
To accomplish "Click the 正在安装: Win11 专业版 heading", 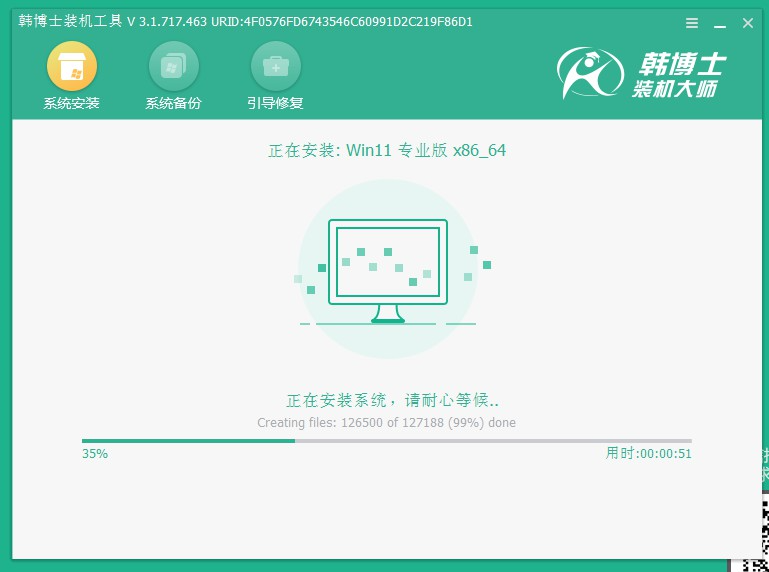I will [386, 150].
